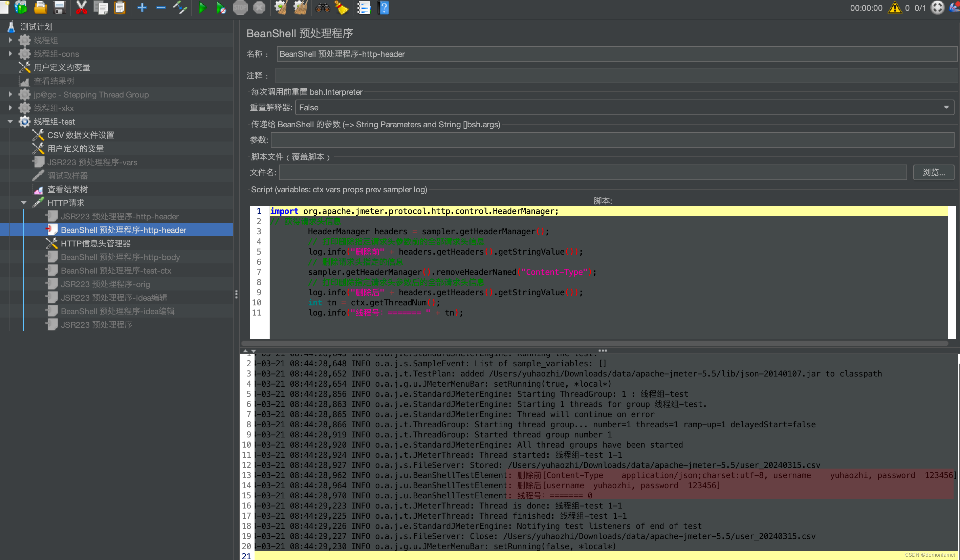Start the test with the green play icon

coord(202,8)
